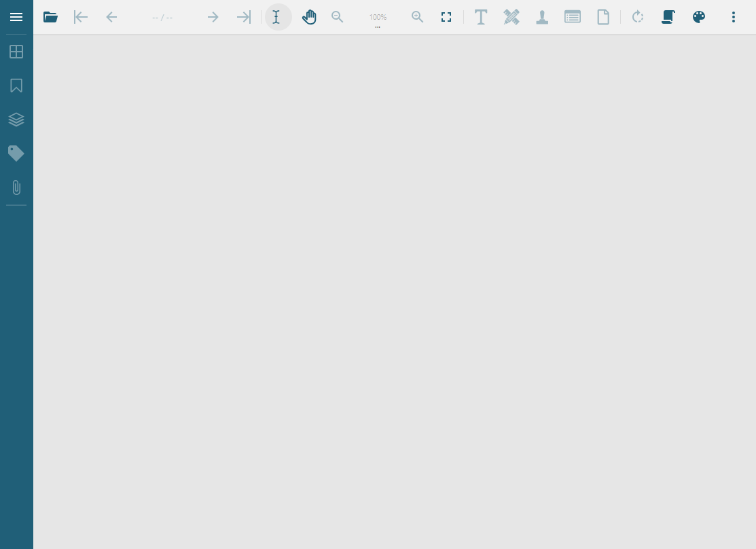The width and height of the screenshot is (756, 549).
Task: Click the rotate page icon
Action: click(637, 17)
